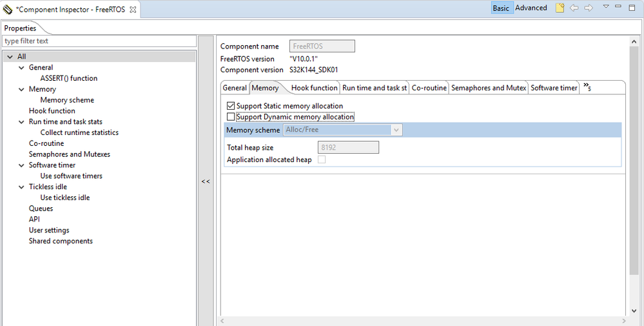Select Shared components in the tree
This screenshot has width=644, height=326.
(x=61, y=241)
